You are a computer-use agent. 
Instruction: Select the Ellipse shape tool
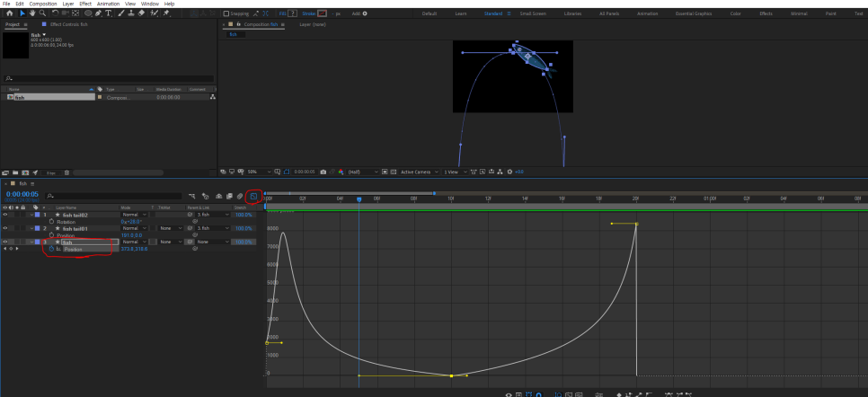click(x=88, y=13)
